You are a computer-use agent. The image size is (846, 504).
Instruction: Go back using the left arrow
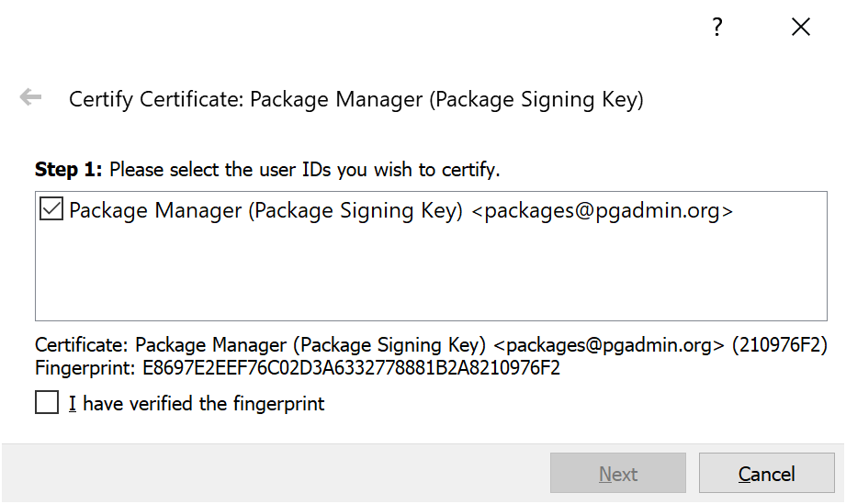click(x=31, y=97)
